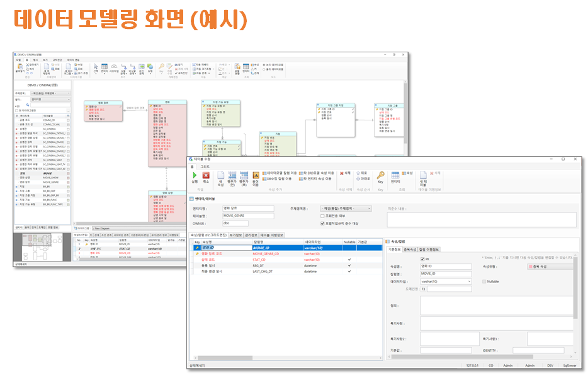Click the Key icon in table editor
The height and width of the screenshot is (375, 588).
[x=380, y=175]
